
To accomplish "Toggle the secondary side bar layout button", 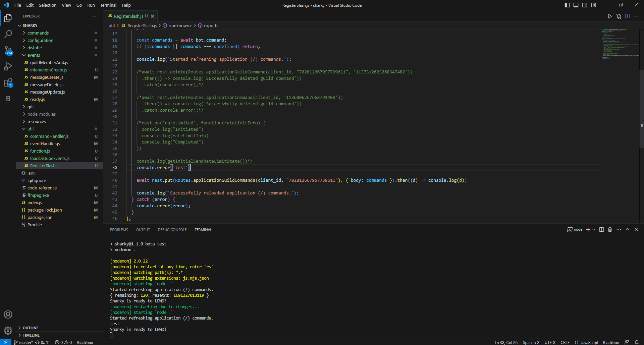I will tap(585, 5).
